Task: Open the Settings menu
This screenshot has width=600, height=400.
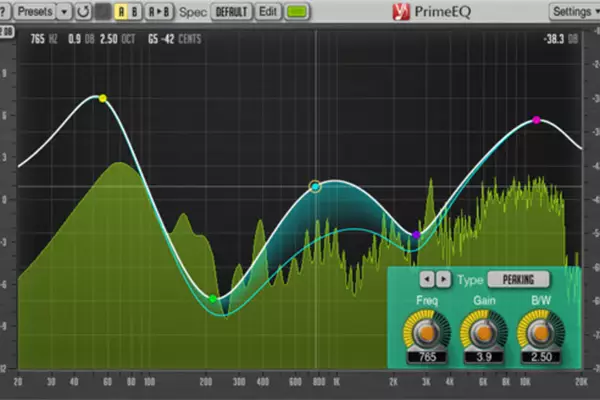Action: 574,12
